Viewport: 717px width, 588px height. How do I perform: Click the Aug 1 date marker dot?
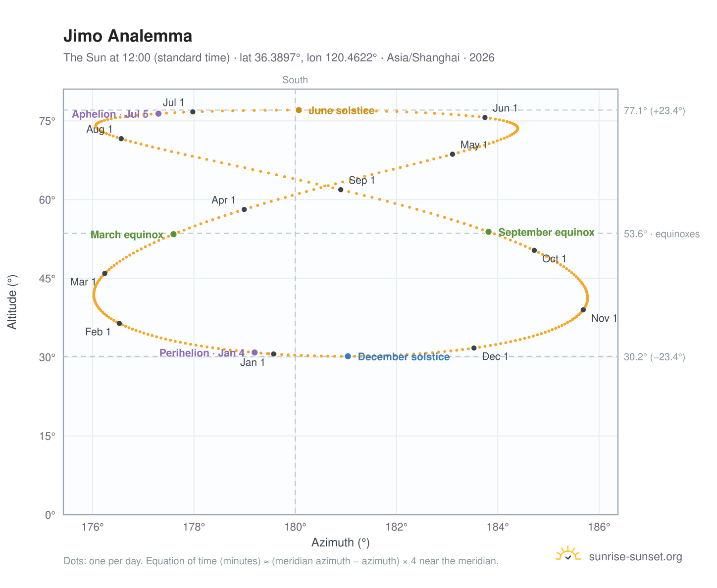tap(121, 139)
